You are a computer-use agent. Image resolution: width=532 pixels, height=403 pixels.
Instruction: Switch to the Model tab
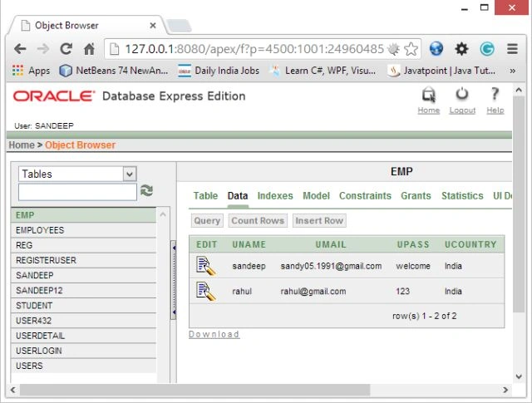[x=316, y=196]
